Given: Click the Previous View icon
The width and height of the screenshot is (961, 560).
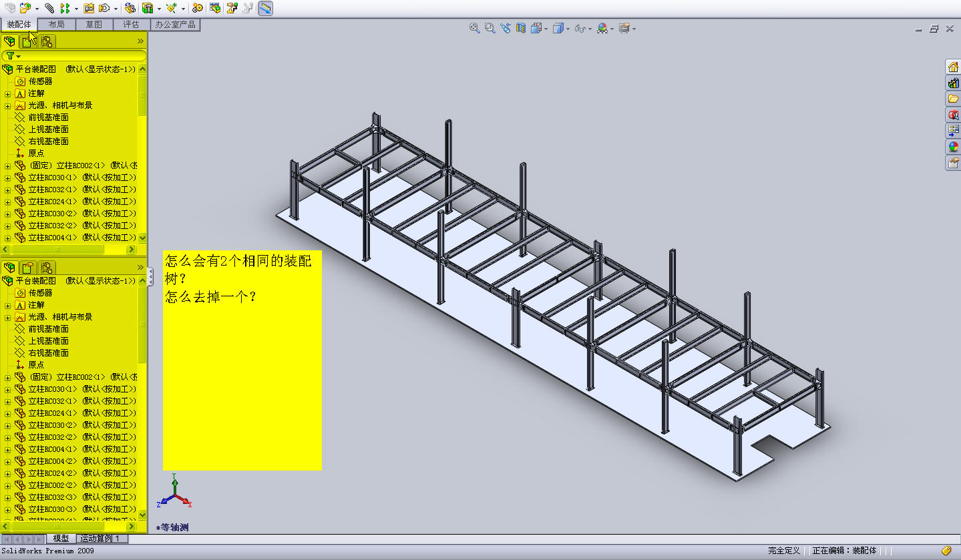Looking at the screenshot, I should point(505,28).
